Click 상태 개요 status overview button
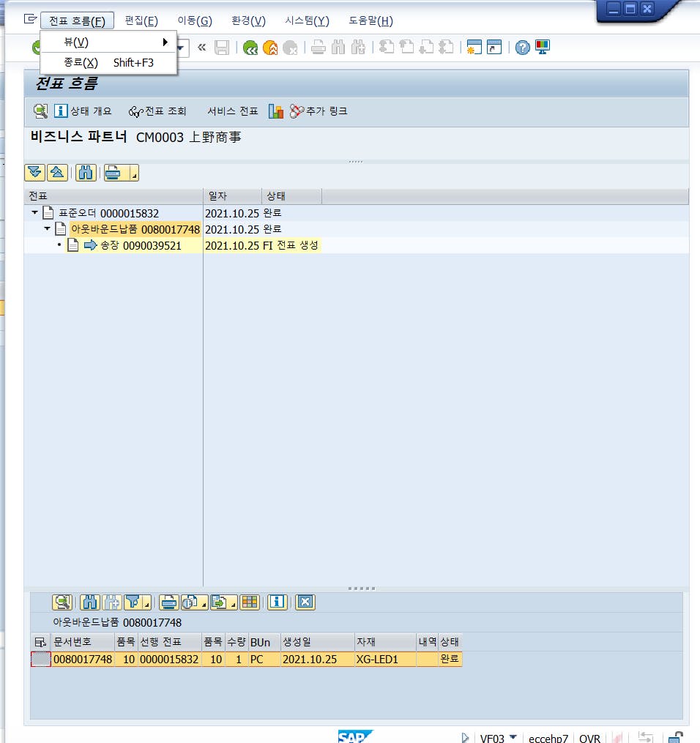This screenshot has width=700, height=743. coord(83,111)
